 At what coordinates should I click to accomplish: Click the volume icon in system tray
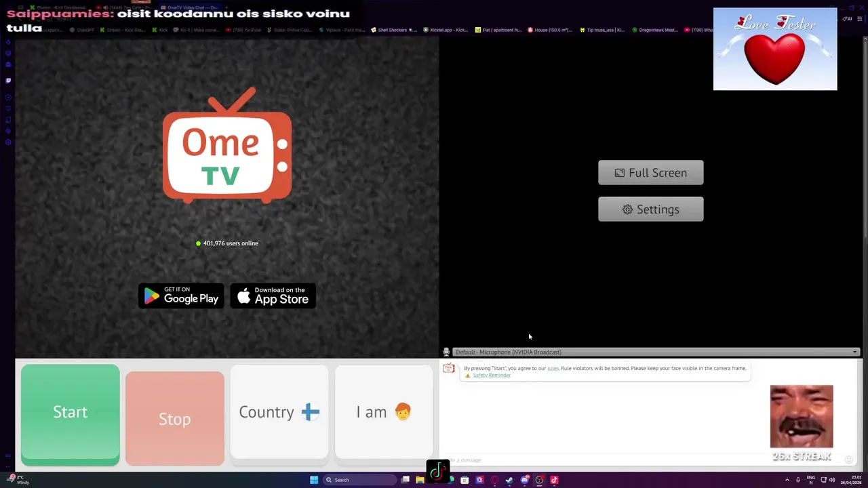pyautogui.click(x=832, y=480)
